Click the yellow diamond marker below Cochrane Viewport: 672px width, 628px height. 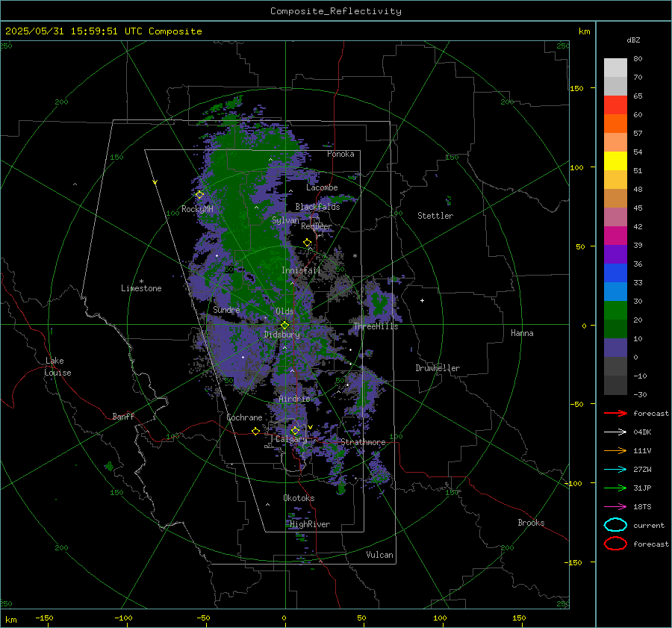255,431
